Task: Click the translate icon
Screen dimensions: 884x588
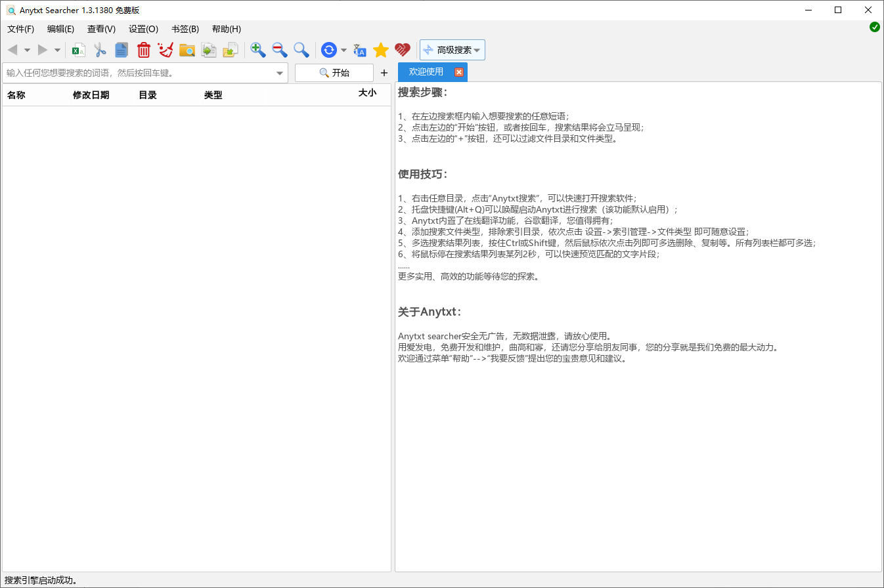Action: (x=359, y=50)
